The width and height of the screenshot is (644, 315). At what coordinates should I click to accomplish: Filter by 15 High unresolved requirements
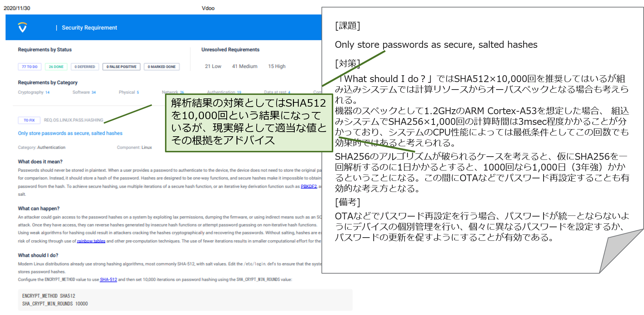point(277,66)
